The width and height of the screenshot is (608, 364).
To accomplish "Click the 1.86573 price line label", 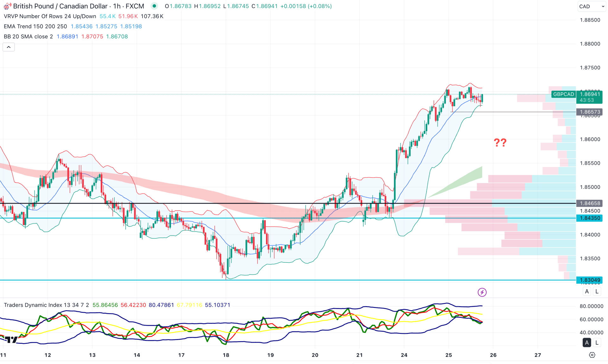I will click(x=589, y=112).
